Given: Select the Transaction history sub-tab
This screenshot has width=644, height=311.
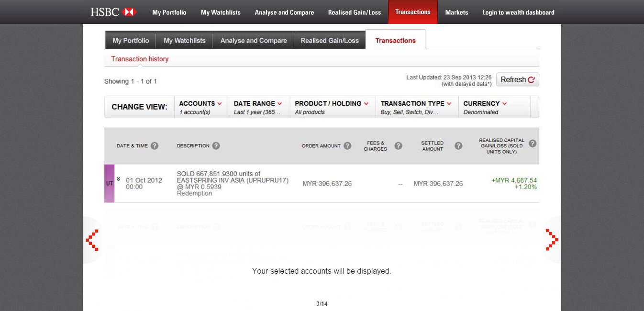Looking at the screenshot, I should 140,59.
